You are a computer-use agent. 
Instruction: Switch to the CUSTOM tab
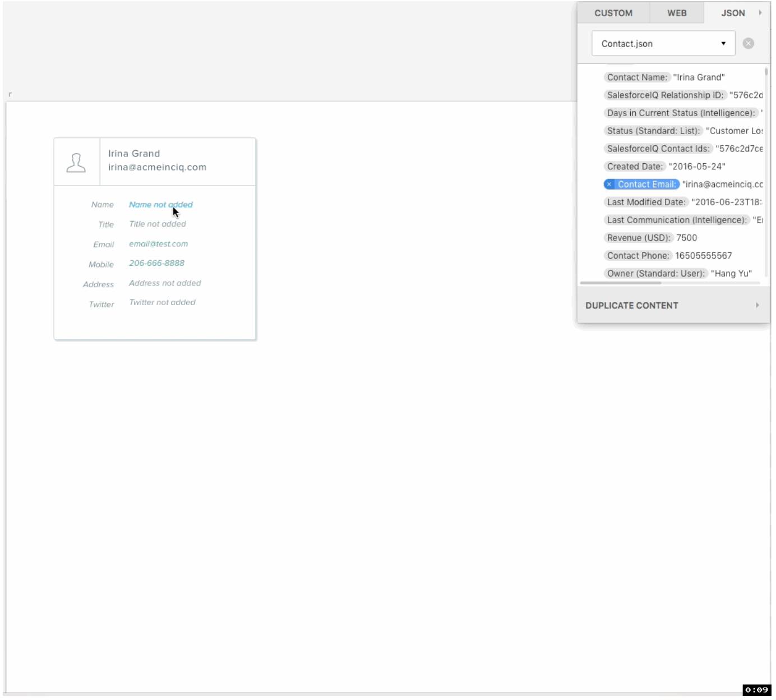point(613,13)
